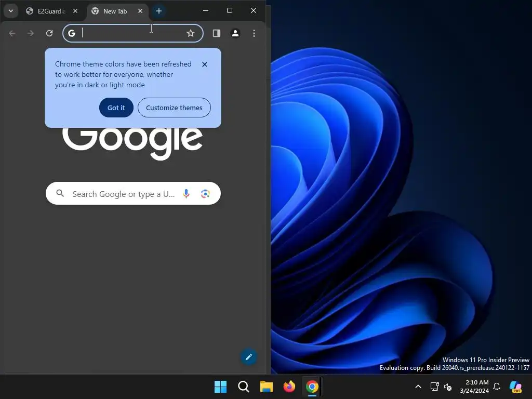
Task: Close the Chrome window
Action: pos(254,11)
